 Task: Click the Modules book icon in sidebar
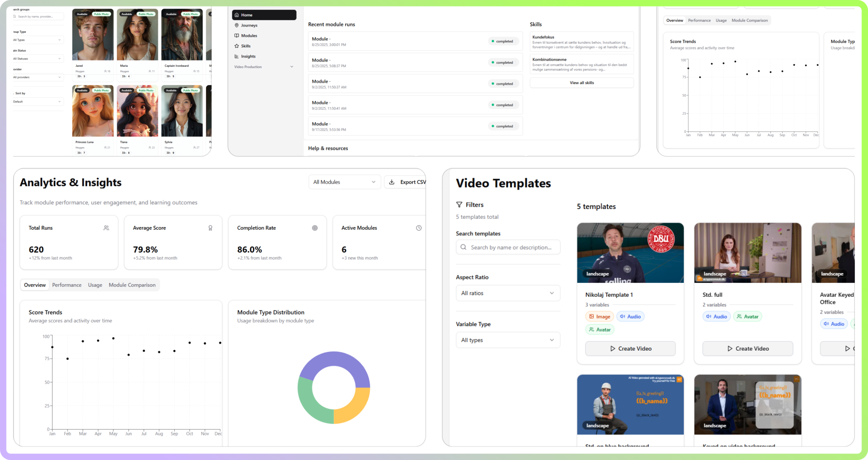tap(237, 36)
